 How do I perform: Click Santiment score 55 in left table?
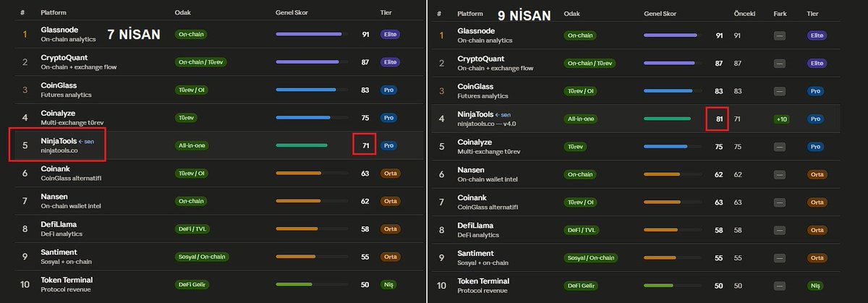365,257
